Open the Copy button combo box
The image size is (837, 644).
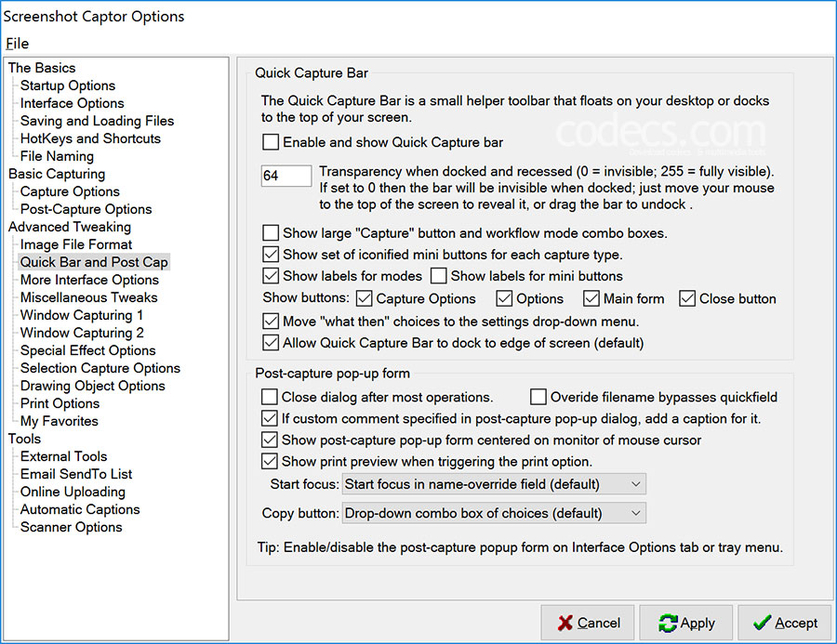coord(494,513)
